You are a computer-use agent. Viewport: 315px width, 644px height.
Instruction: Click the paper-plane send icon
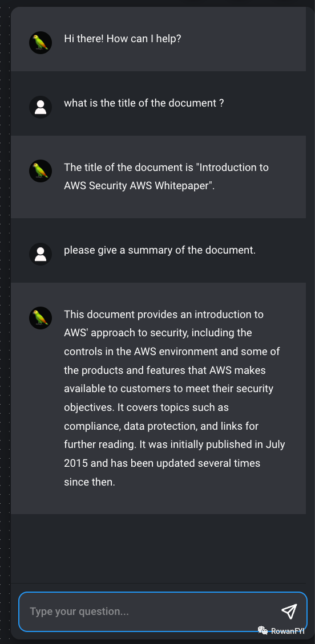click(x=289, y=611)
